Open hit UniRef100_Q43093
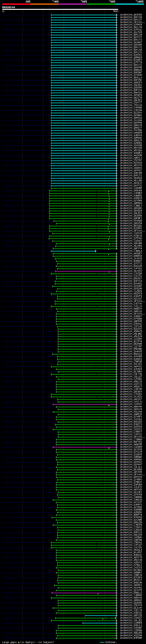 tap(131, 15)
